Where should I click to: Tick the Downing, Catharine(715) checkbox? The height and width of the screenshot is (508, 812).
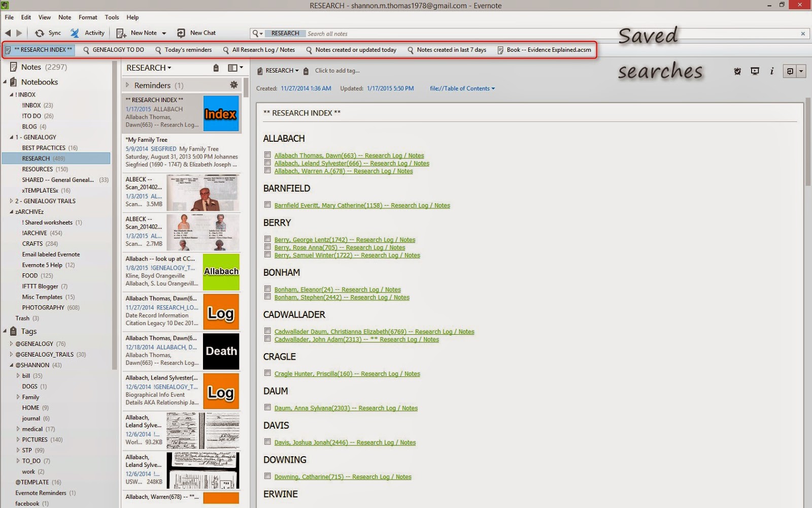[267, 476]
